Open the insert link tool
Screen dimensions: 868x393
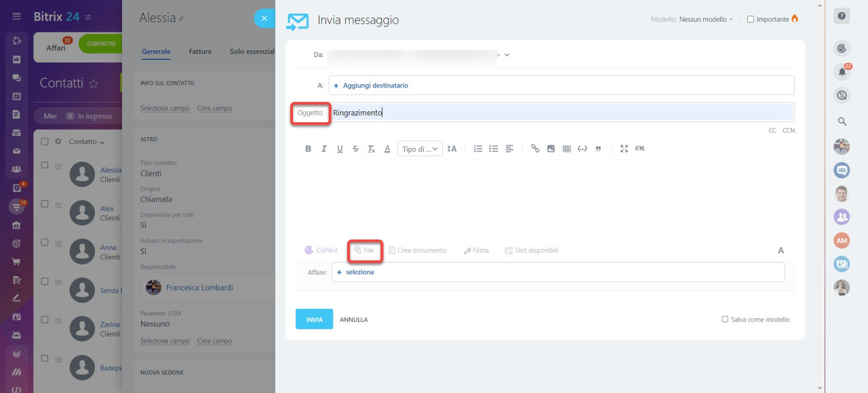coord(535,148)
